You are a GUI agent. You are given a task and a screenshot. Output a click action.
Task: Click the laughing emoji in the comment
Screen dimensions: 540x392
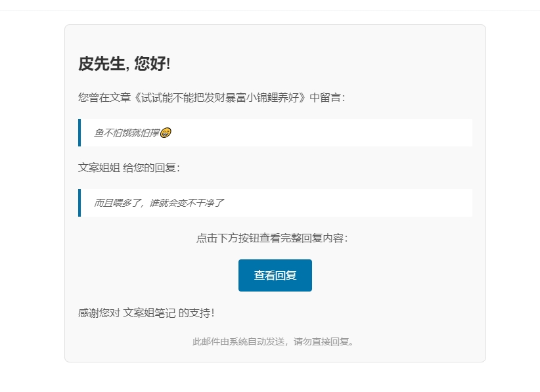[x=166, y=133]
